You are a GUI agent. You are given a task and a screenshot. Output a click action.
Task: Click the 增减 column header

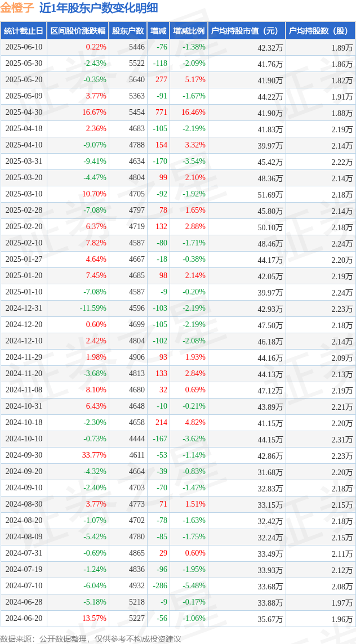(x=158, y=31)
